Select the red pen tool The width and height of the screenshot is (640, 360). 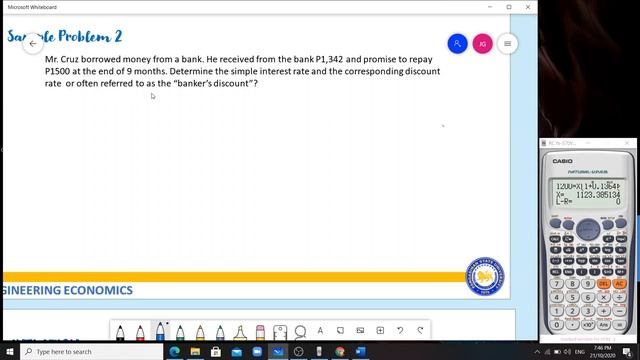[140, 332]
